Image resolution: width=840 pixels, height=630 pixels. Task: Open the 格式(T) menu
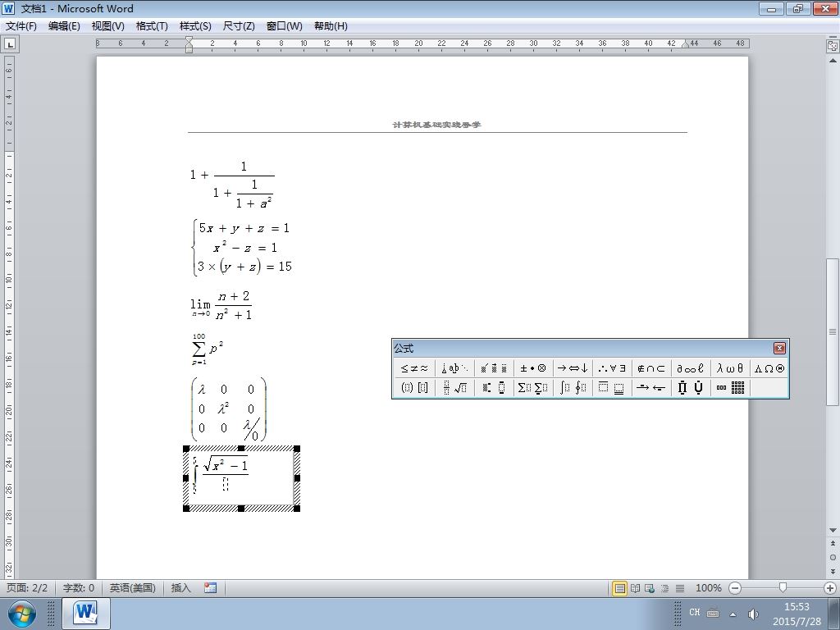pyautogui.click(x=152, y=26)
